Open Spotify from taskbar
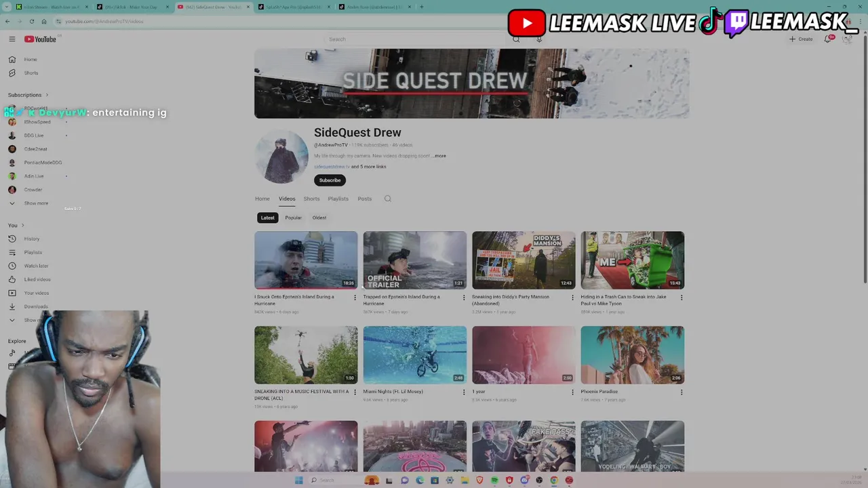The width and height of the screenshot is (868, 488). coord(494,480)
